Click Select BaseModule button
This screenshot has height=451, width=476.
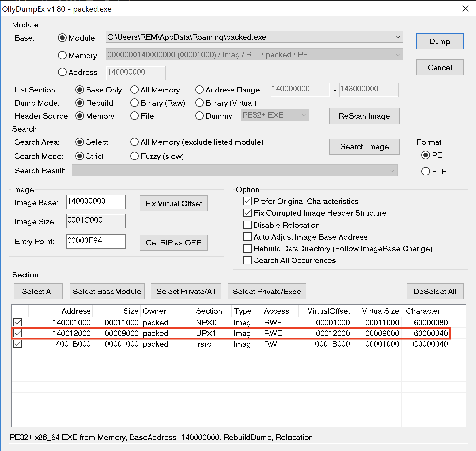(107, 292)
